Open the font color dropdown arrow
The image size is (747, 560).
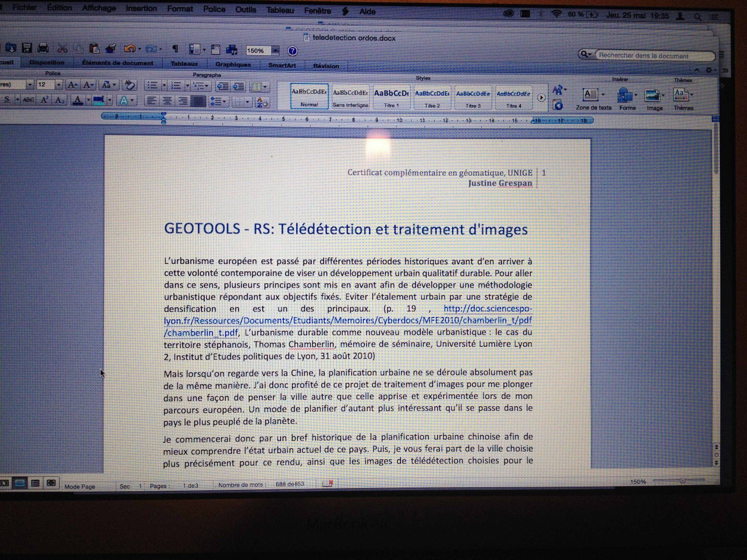(88, 100)
